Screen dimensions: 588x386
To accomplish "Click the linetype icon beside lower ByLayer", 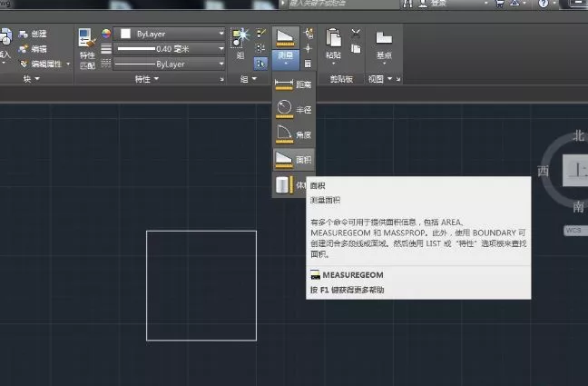I will click(x=106, y=63).
